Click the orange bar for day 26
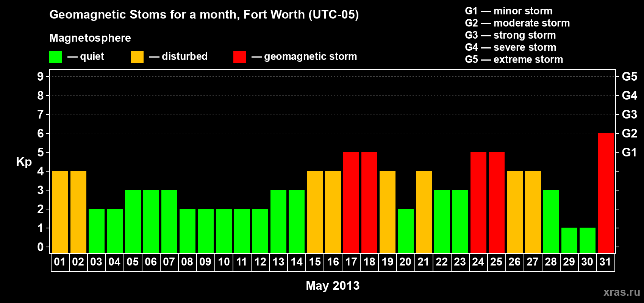The height and width of the screenshot is (303, 644). [514, 212]
